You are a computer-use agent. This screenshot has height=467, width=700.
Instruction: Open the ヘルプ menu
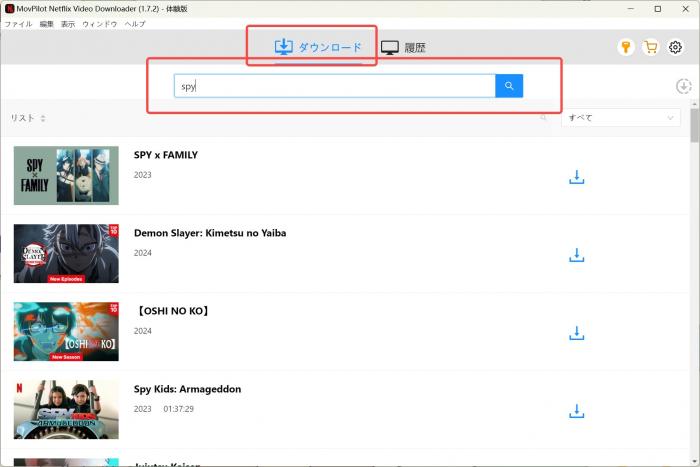[x=135, y=24]
